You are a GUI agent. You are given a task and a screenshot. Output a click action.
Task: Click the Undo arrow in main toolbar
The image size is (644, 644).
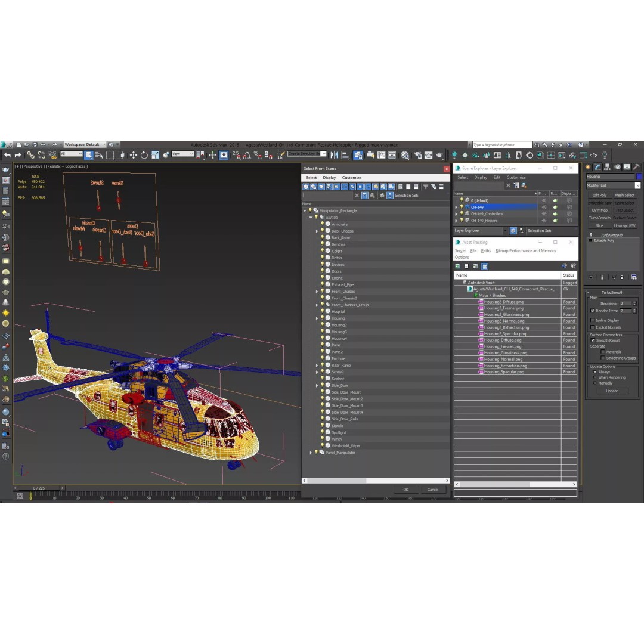(x=7, y=155)
